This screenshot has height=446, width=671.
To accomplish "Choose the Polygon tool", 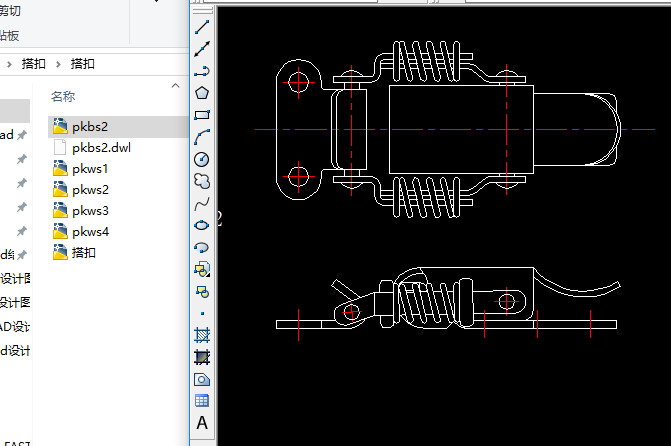I will pos(202,92).
